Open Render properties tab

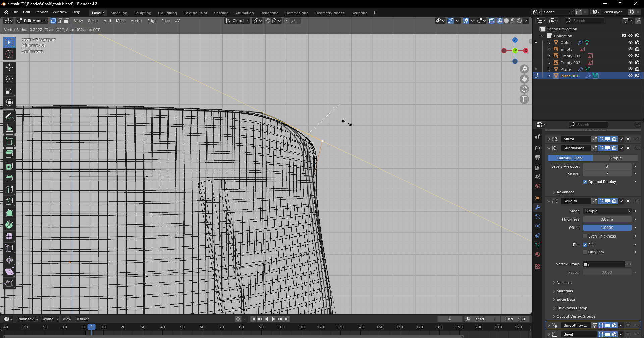tap(538, 148)
